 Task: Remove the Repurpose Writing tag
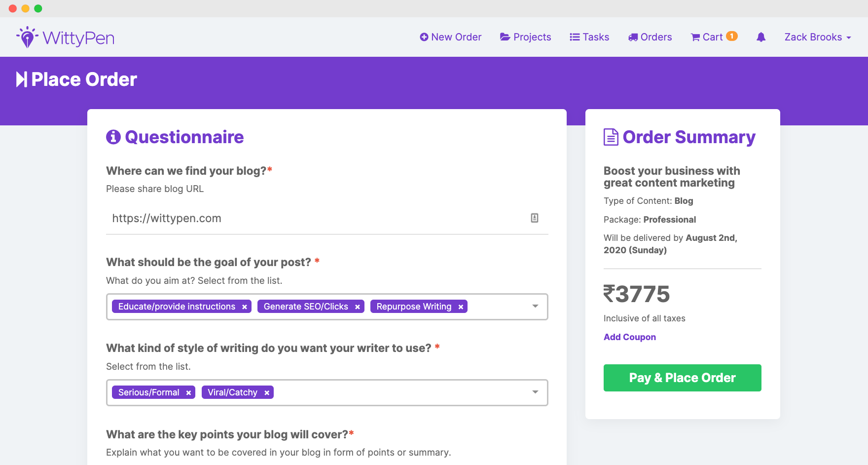(461, 307)
